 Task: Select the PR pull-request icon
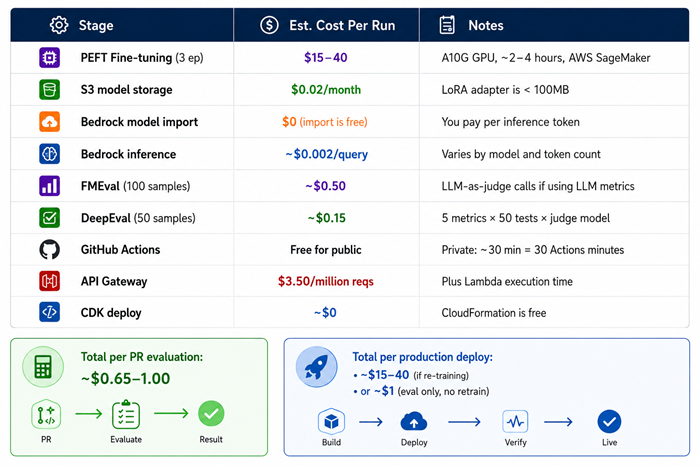point(46,415)
